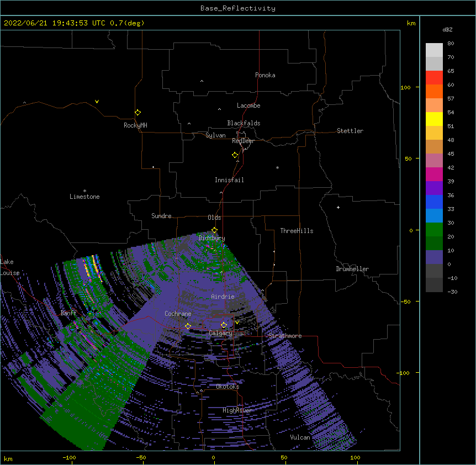Click the yellow V marker east of Calgary
The width and height of the screenshot is (476, 465).
point(237,323)
